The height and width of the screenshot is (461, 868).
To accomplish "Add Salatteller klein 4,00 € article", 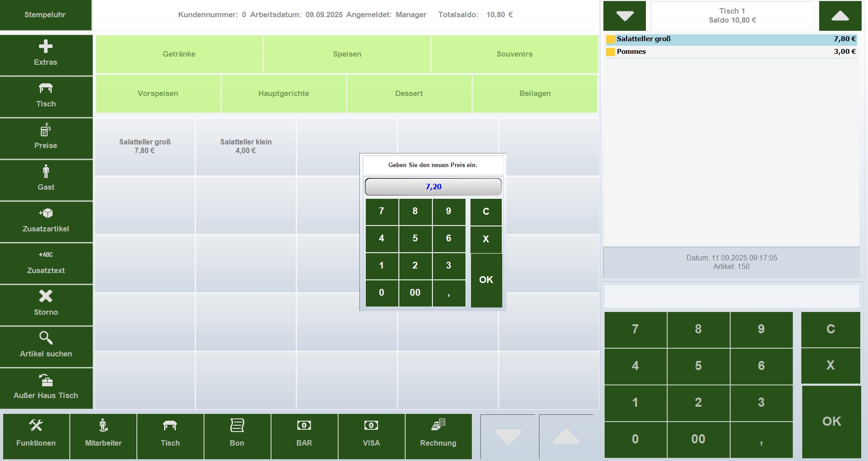I will (246, 146).
